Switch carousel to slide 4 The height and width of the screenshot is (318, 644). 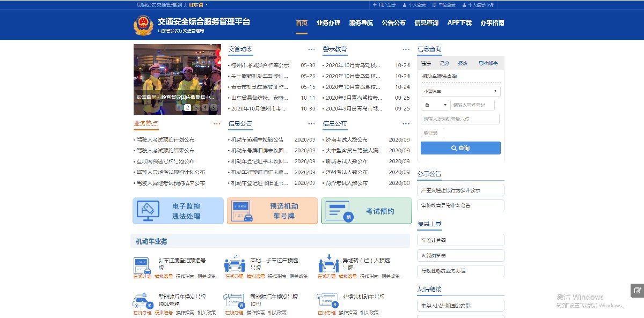pos(204,107)
